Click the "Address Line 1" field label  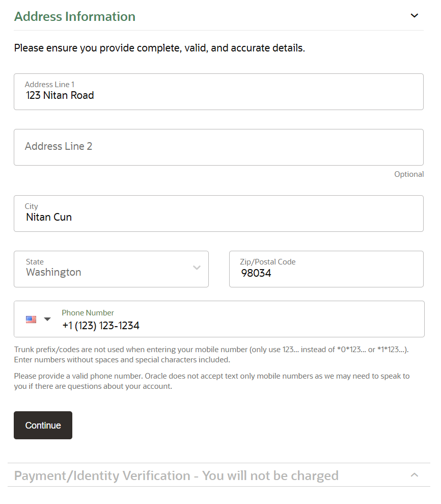click(x=49, y=85)
